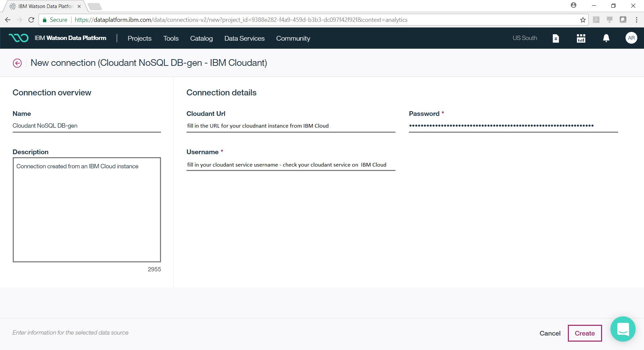Focus the Password field
This screenshot has width=644, height=350.
tap(513, 126)
